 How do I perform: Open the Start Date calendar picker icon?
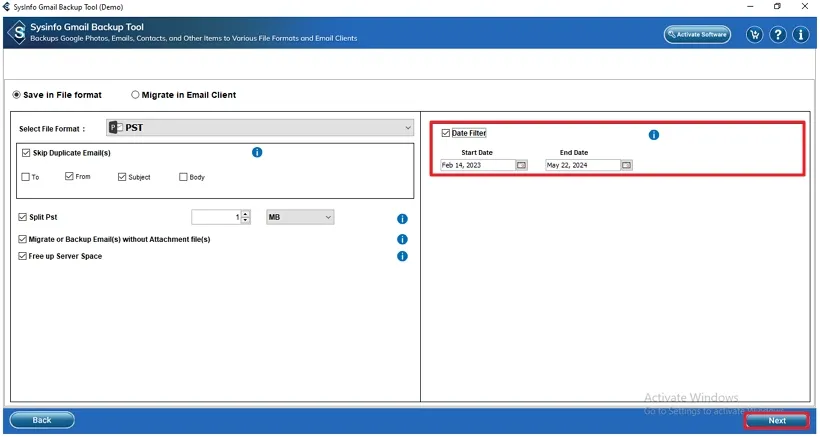point(521,165)
